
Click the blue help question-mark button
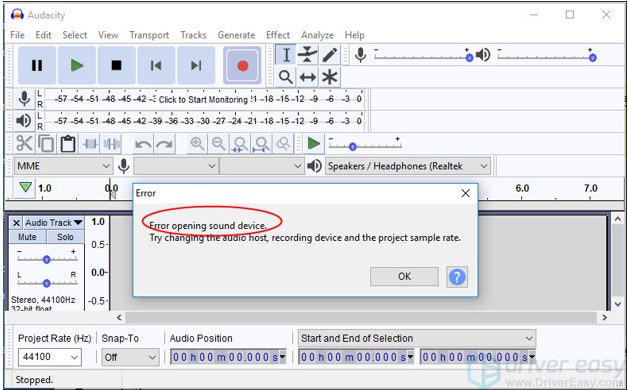457,277
